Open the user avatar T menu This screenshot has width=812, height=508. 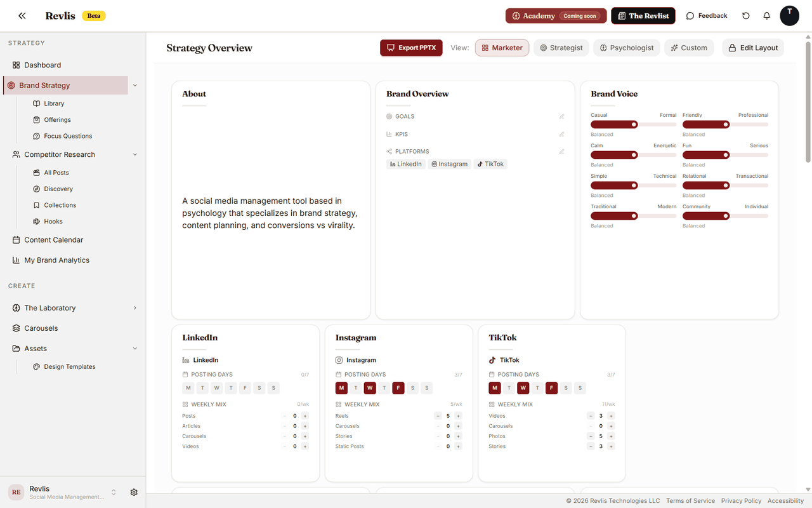point(789,16)
